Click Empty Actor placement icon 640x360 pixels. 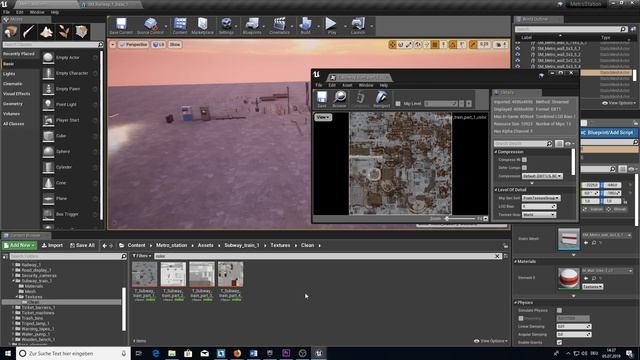tap(48, 58)
